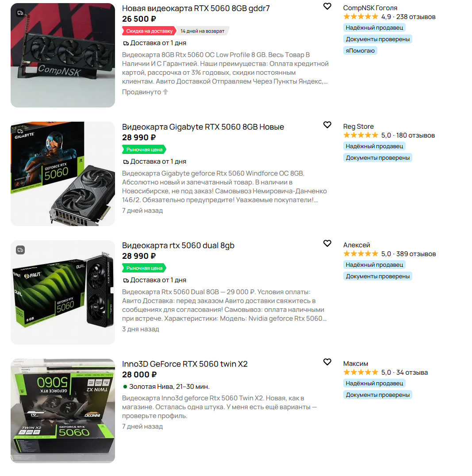
Task: Click delivery badge icon on Palit photo
Action: pyautogui.click(x=20, y=250)
